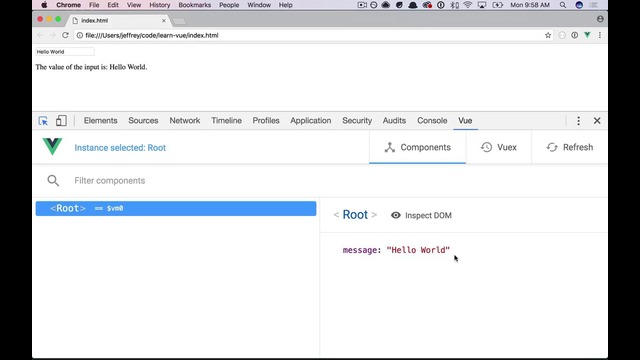Open the Timeline tab
640x360 pixels.
pyautogui.click(x=227, y=120)
